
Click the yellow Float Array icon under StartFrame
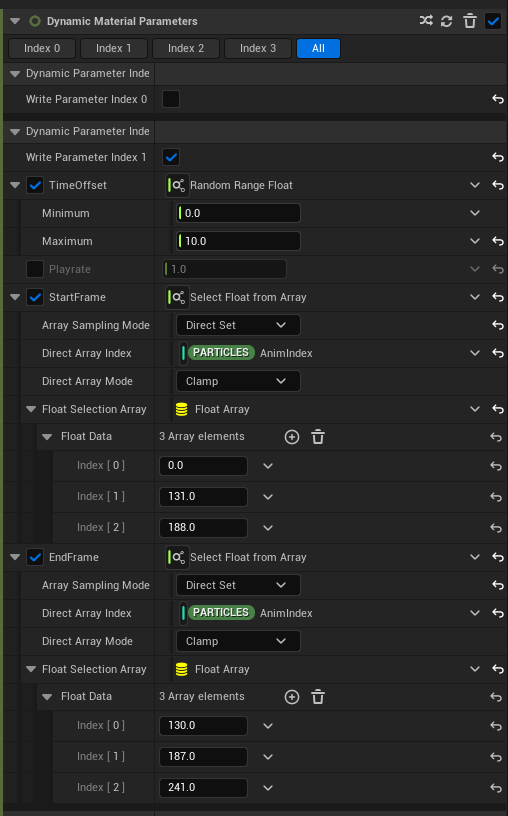(x=182, y=410)
